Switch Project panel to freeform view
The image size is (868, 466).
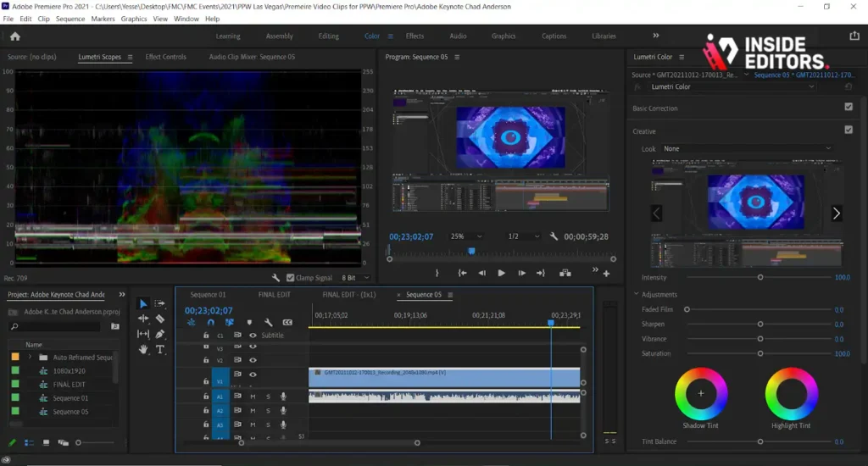[x=63, y=443]
